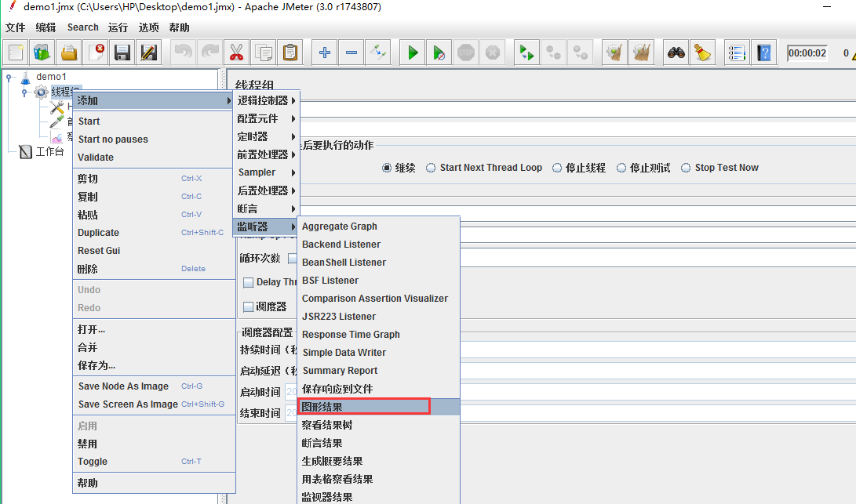The width and height of the screenshot is (856, 504).
Task: Expand the 定时器 submenu
Action: (x=267, y=136)
